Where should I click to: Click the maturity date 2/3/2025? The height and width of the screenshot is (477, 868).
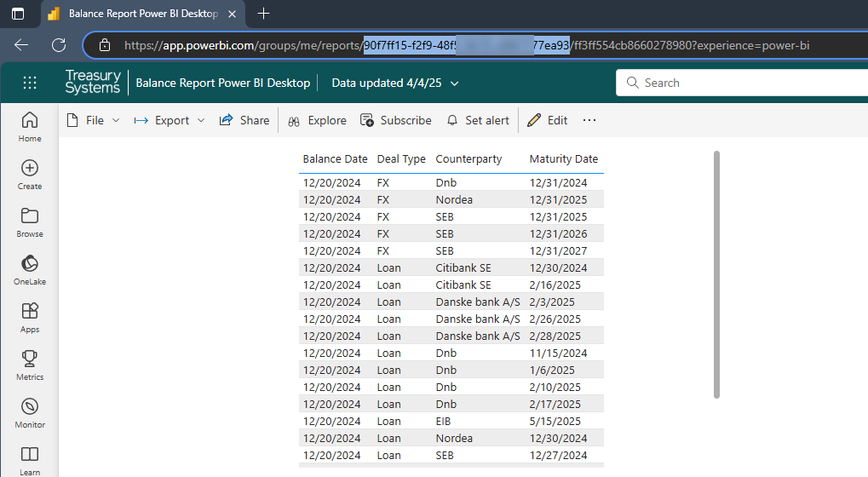coord(552,302)
